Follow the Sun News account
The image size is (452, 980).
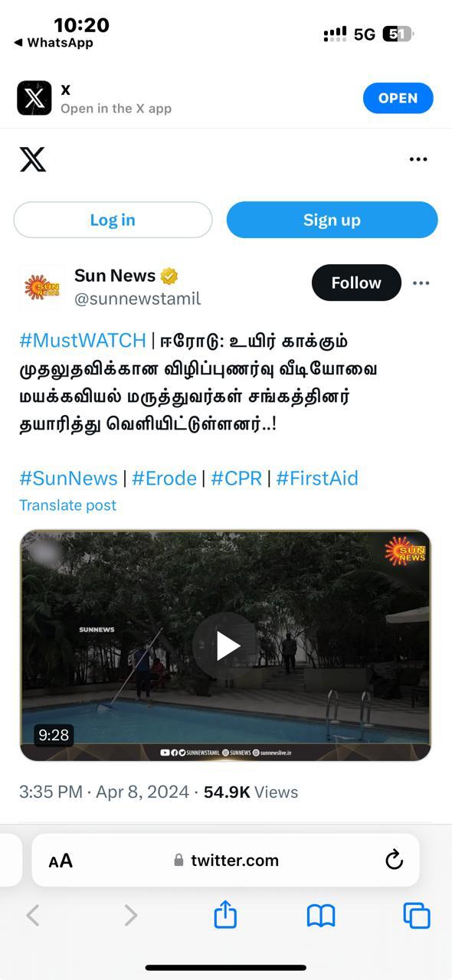pyautogui.click(x=356, y=283)
